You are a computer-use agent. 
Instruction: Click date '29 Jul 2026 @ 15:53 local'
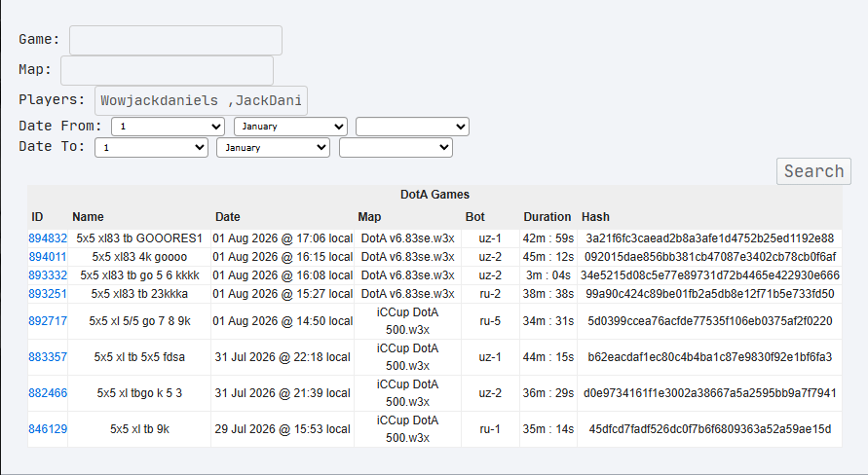283,429
